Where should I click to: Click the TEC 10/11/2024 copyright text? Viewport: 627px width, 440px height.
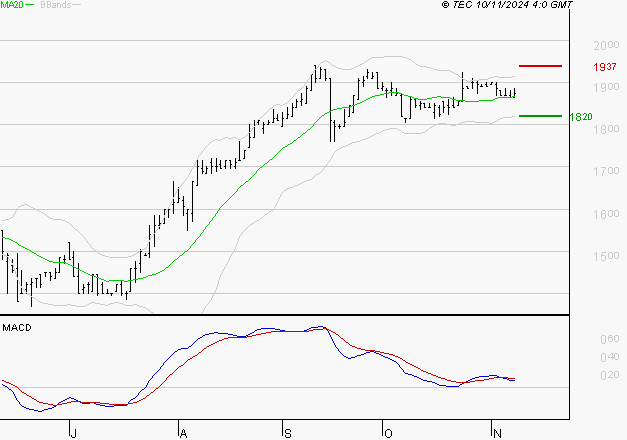pos(507,4)
